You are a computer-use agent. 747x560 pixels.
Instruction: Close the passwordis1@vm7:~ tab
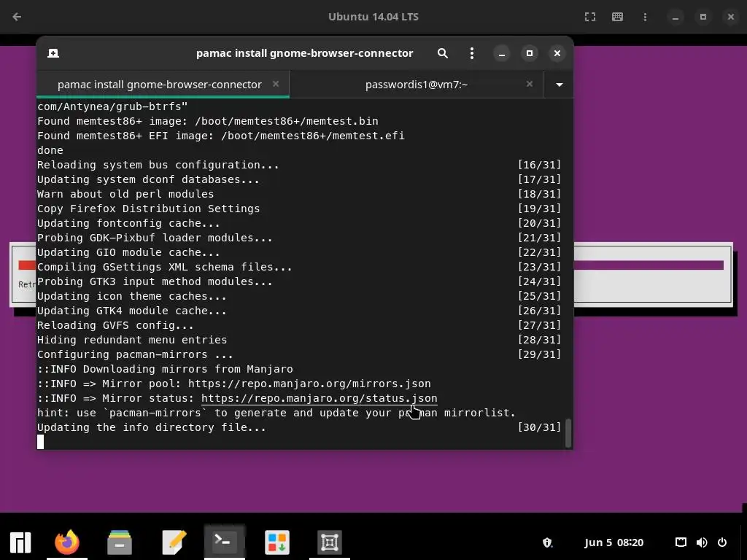(x=530, y=84)
